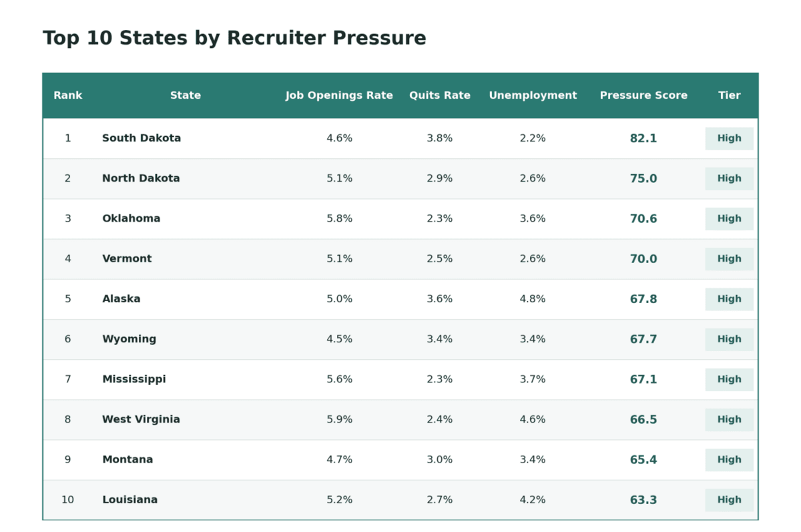801x532 pixels.
Task: Click the Tier column header
Action: (x=730, y=95)
